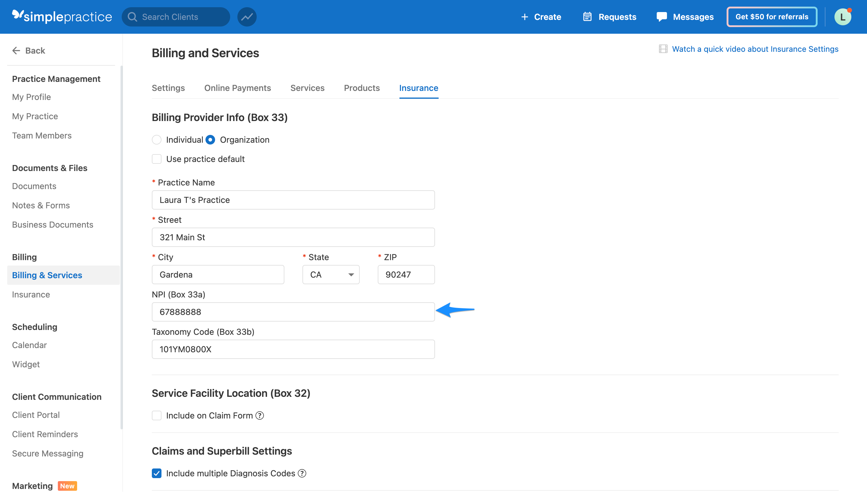Open the user avatar L menu
Image resolution: width=867 pixels, height=504 pixels.
click(843, 17)
